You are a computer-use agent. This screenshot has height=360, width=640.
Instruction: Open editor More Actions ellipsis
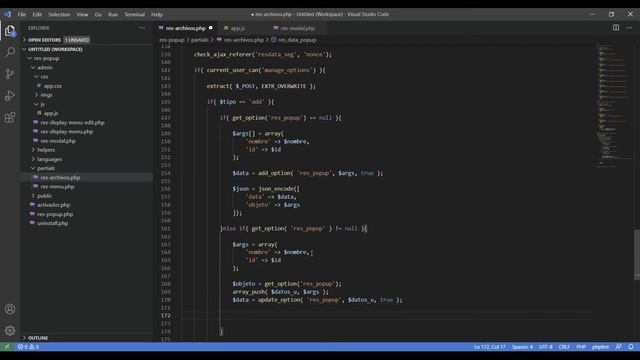(x=629, y=28)
